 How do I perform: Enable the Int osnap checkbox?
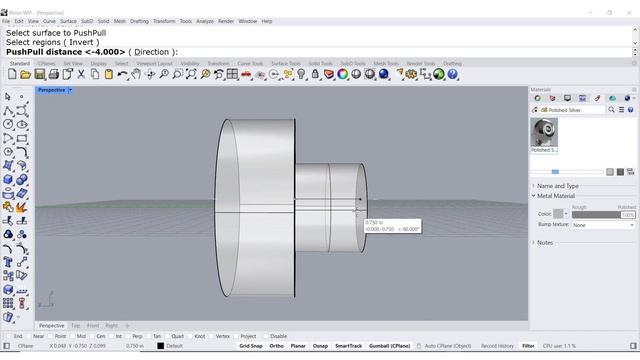111,336
